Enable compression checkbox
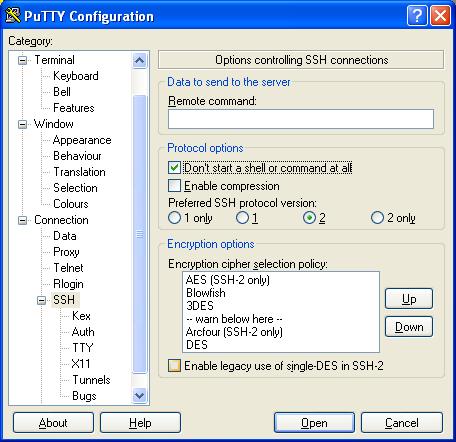The image size is (456, 442). coord(174,186)
